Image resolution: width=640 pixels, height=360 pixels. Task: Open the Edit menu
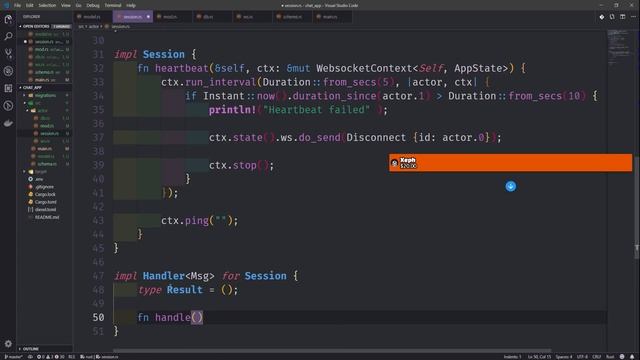pyautogui.click(x=30, y=5)
